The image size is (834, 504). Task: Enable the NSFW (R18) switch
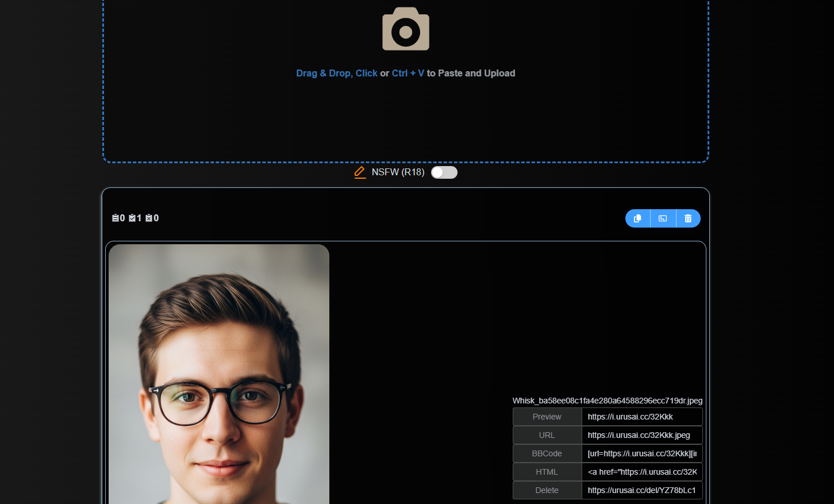(x=444, y=172)
